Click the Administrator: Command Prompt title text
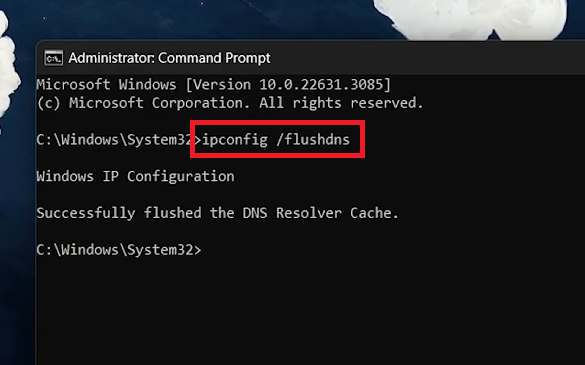The width and height of the screenshot is (585, 365). point(169,58)
